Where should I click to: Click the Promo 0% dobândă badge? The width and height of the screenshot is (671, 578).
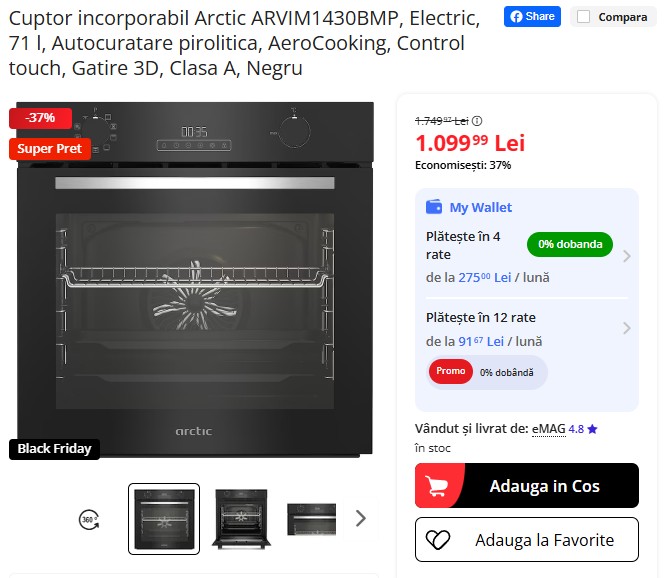487,372
